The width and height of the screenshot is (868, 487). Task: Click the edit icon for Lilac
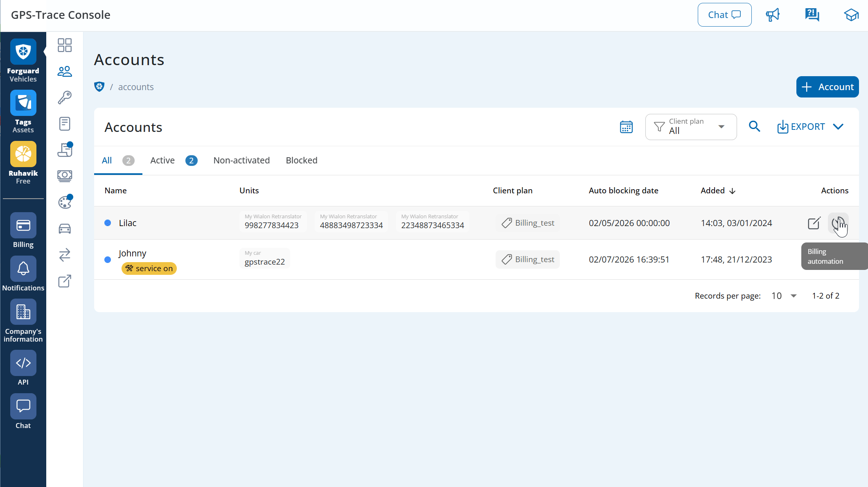(x=814, y=223)
